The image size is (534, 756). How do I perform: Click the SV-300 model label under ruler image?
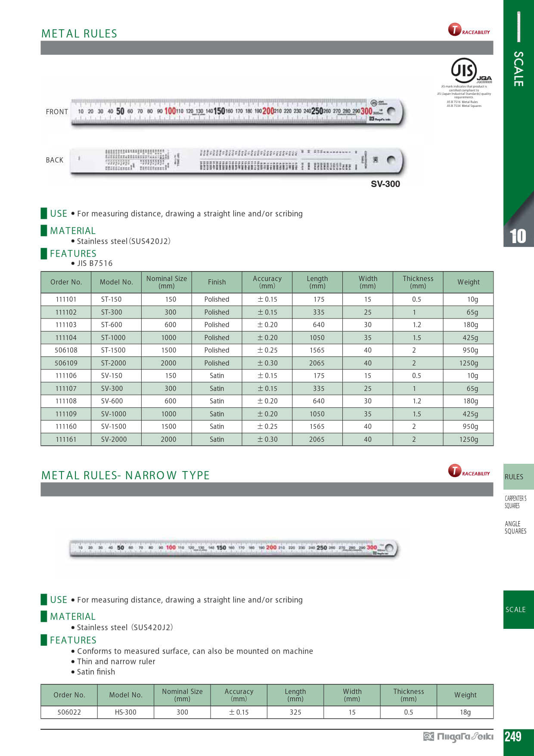click(385, 184)
